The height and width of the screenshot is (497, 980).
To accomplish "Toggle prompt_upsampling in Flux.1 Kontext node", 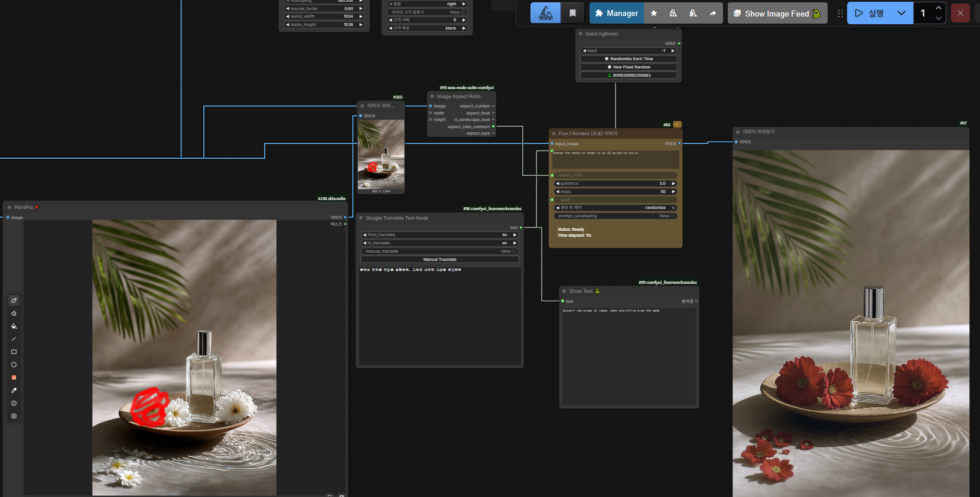I will (x=615, y=216).
